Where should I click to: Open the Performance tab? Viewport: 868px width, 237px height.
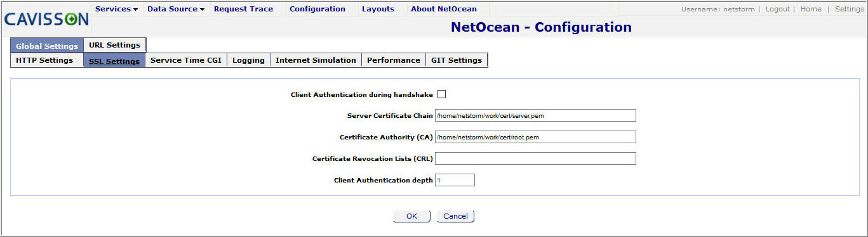click(394, 60)
